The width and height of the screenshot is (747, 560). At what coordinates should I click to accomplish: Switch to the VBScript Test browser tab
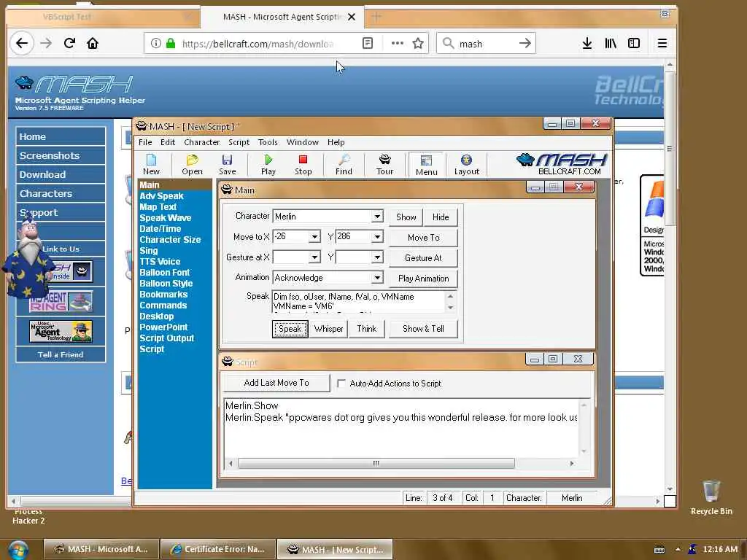(102, 17)
